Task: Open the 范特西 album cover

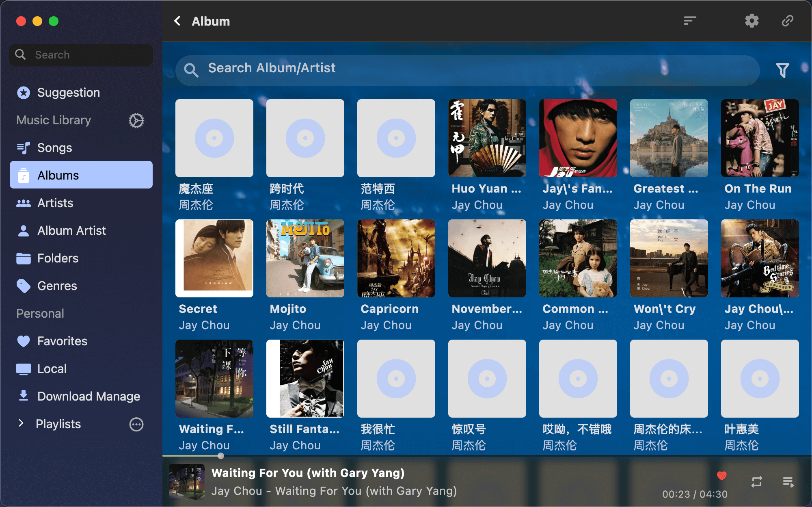Action: click(396, 138)
